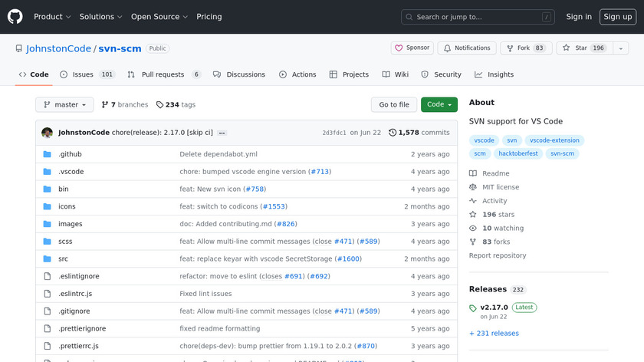Open the master branch dropdown
This screenshot has height=362, width=644.
click(64, 104)
